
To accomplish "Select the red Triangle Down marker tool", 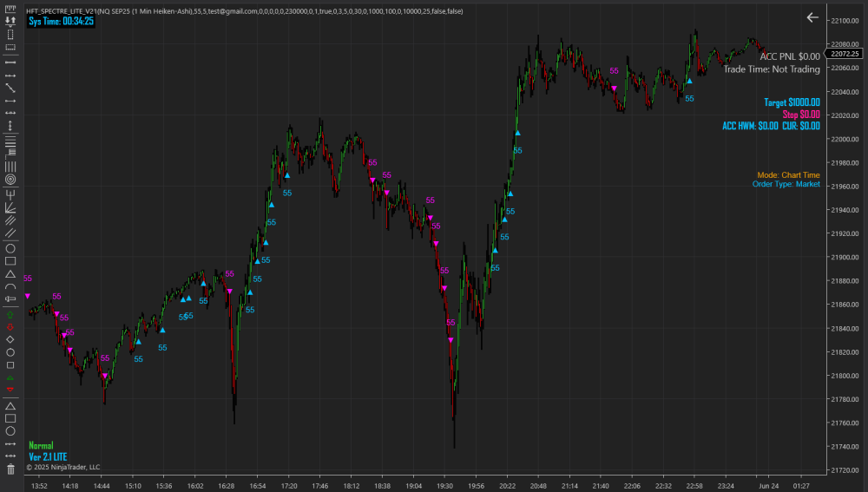I will (x=10, y=390).
